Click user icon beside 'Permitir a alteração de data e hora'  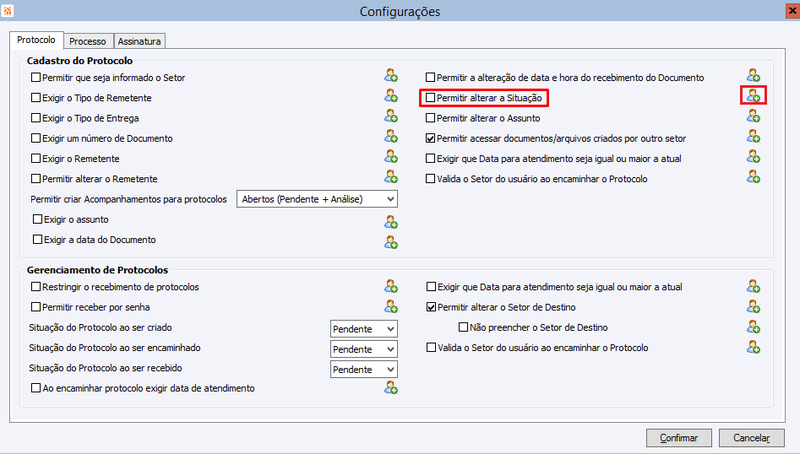tap(754, 75)
